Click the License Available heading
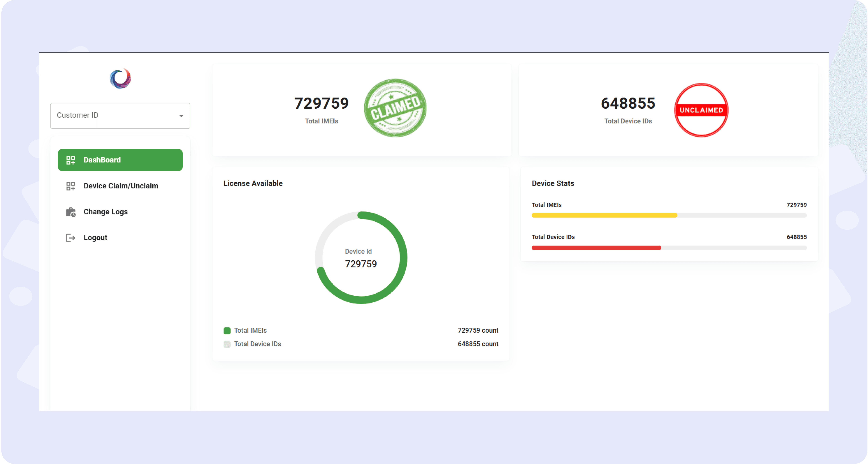The image size is (868, 464). (x=253, y=183)
